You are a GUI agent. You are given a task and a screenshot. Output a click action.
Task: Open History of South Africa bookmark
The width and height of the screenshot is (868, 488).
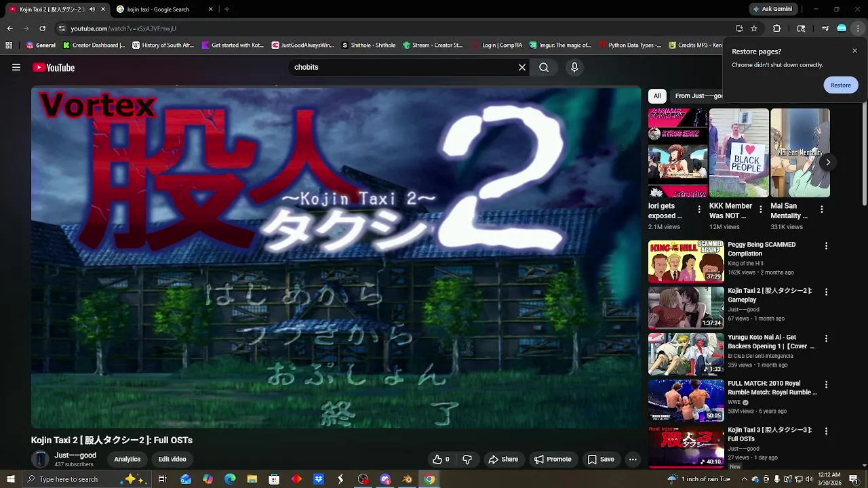[163, 45]
